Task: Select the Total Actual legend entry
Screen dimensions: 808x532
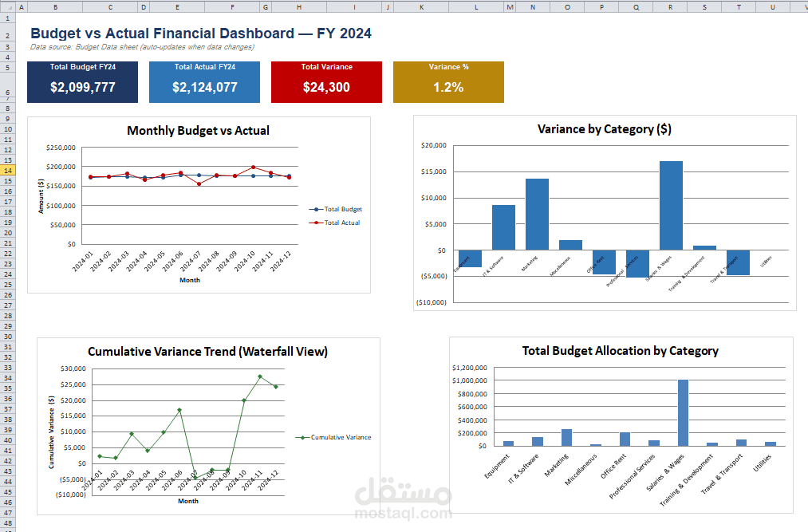Action: pos(334,223)
